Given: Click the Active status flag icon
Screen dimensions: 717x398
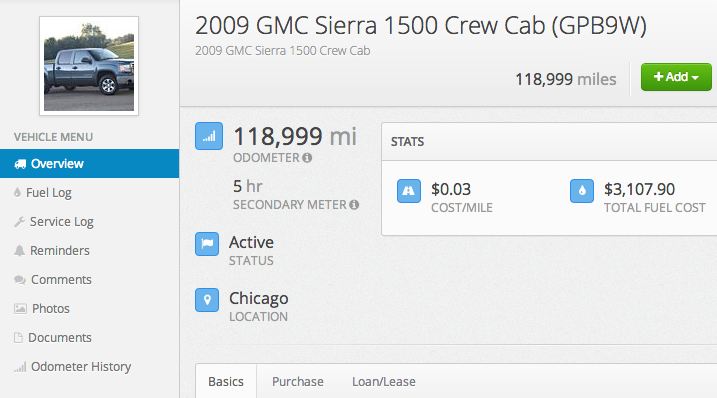Looking at the screenshot, I should pos(207,244).
